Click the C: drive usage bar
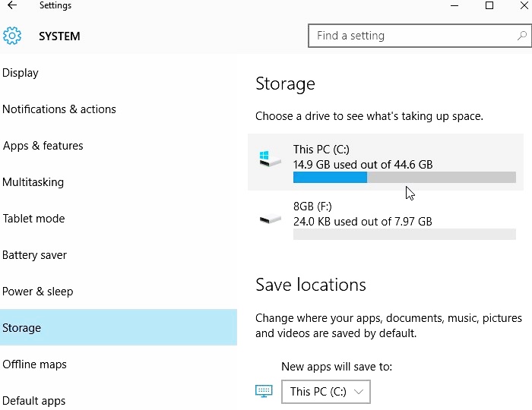The width and height of the screenshot is (532, 410). (404, 177)
